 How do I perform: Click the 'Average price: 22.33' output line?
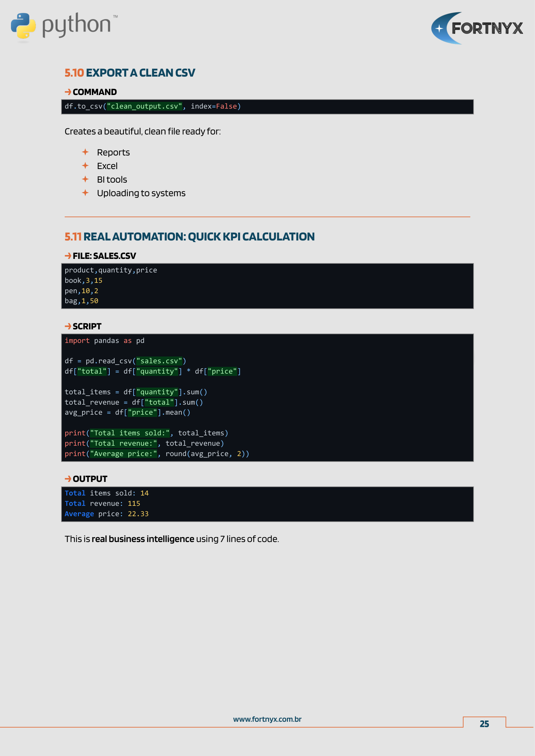point(106,514)
